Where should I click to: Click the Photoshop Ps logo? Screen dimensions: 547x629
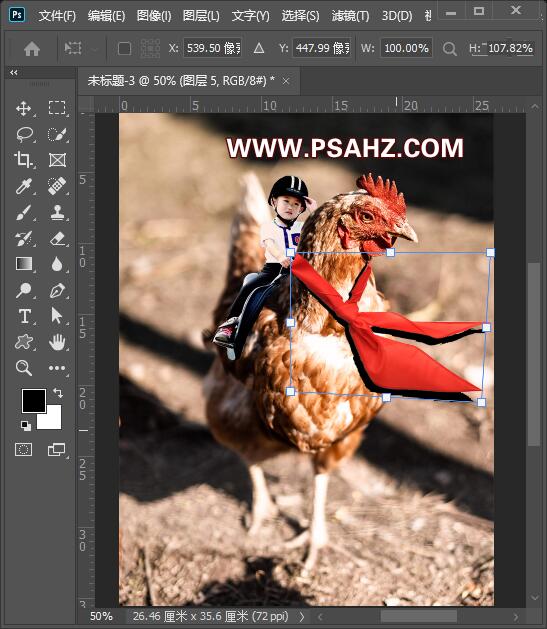(17, 15)
